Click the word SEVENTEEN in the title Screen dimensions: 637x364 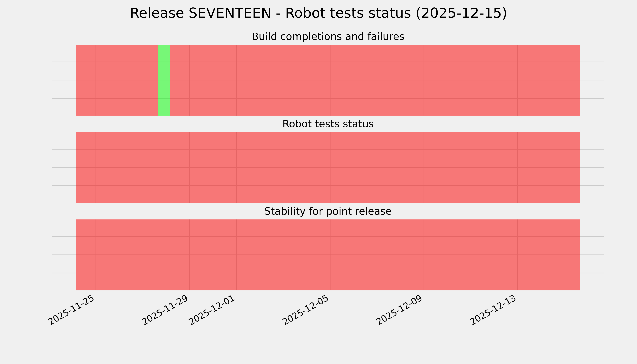pos(229,13)
